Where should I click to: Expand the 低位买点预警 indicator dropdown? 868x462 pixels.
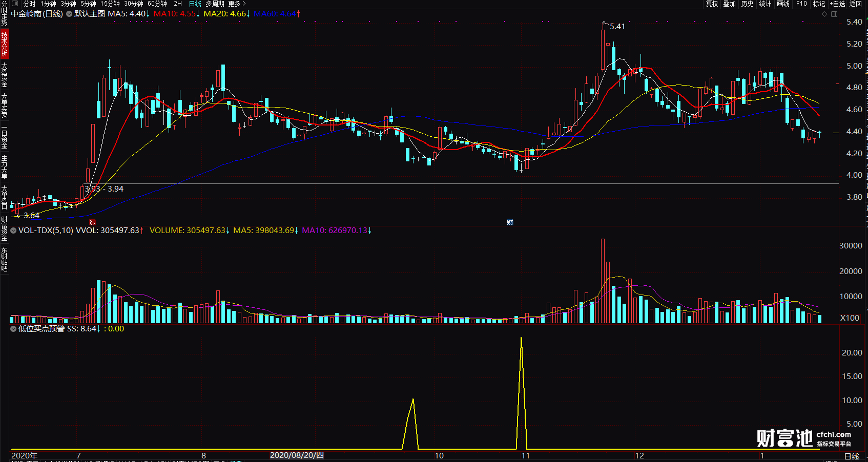13,329
